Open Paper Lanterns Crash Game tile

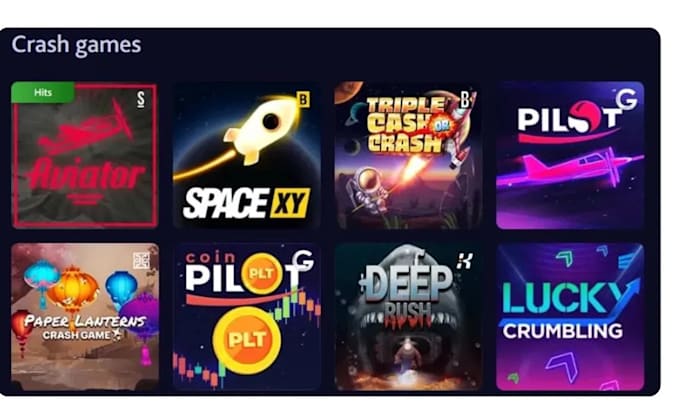[x=85, y=317]
